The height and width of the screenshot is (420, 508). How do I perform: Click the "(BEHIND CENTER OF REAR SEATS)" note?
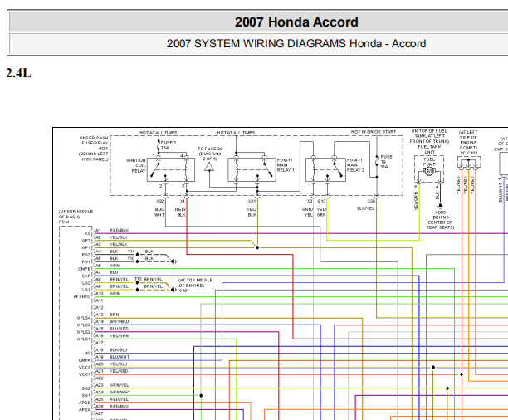[x=440, y=222]
